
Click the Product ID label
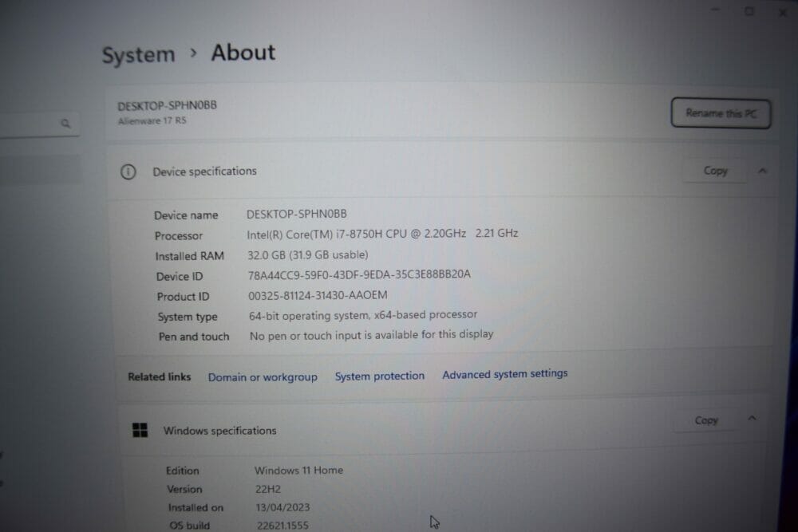tap(183, 297)
